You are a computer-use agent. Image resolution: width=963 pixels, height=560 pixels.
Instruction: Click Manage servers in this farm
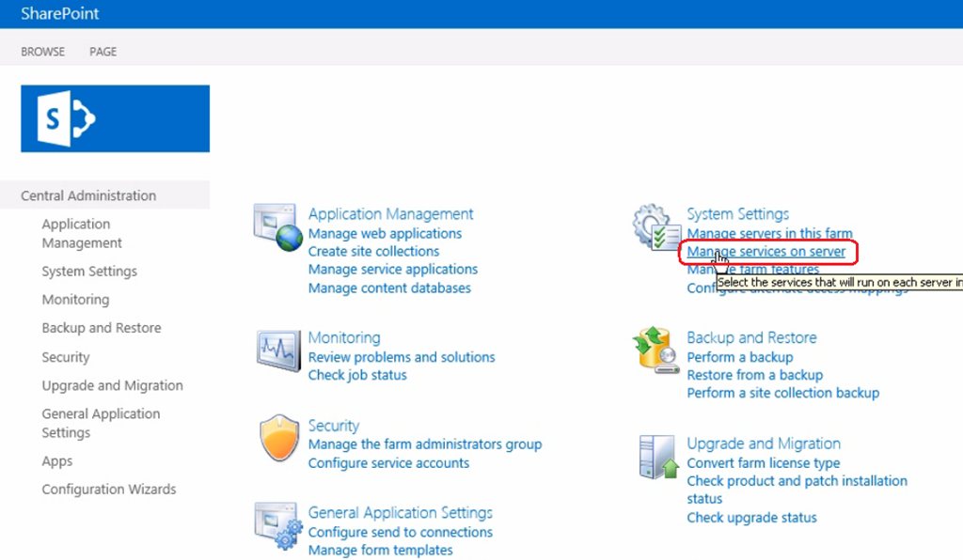click(x=769, y=234)
